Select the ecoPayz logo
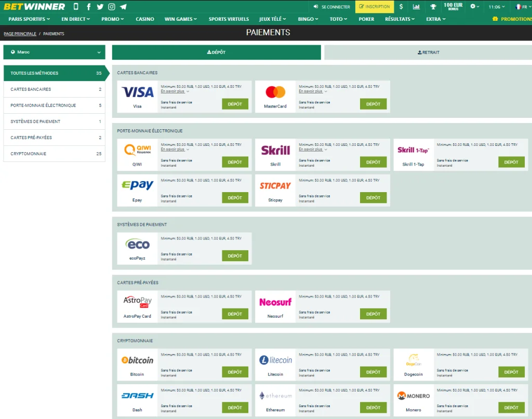Screen dimensions: 532x419 [x=137, y=244]
